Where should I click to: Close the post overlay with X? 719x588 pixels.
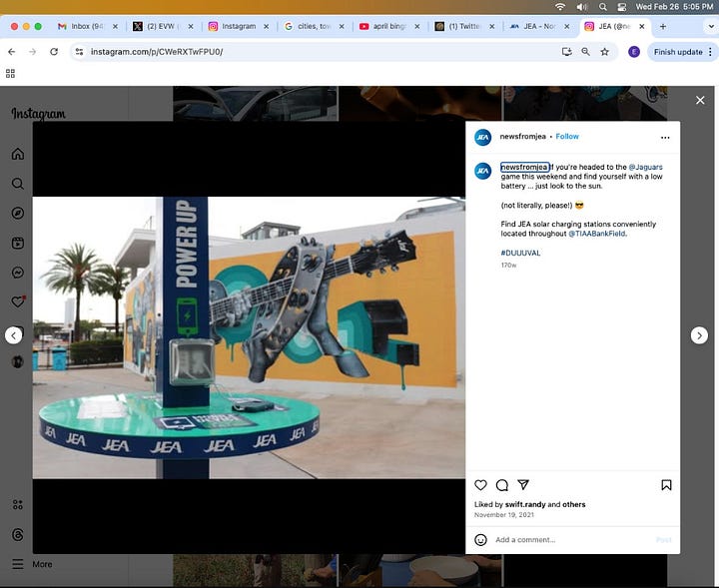pos(700,100)
